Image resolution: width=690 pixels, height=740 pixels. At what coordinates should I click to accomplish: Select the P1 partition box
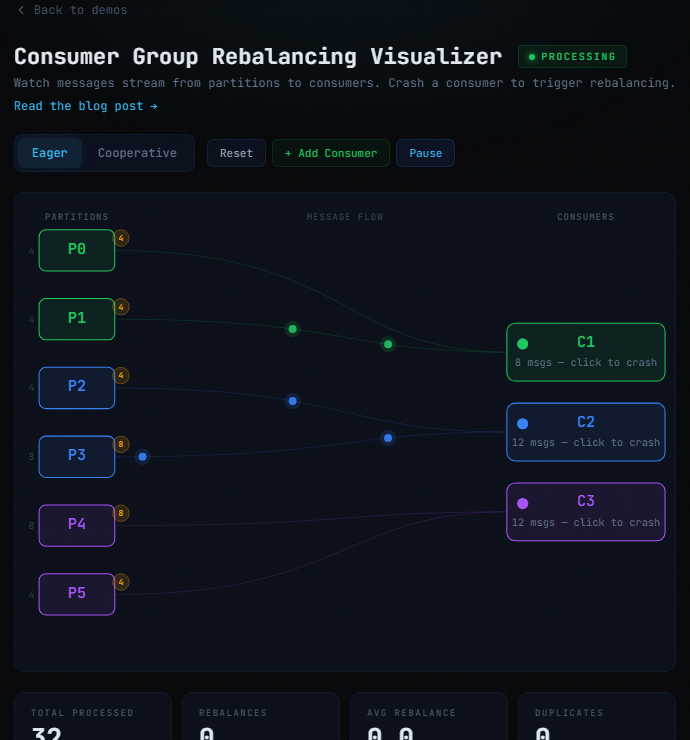pyautogui.click(x=77, y=319)
